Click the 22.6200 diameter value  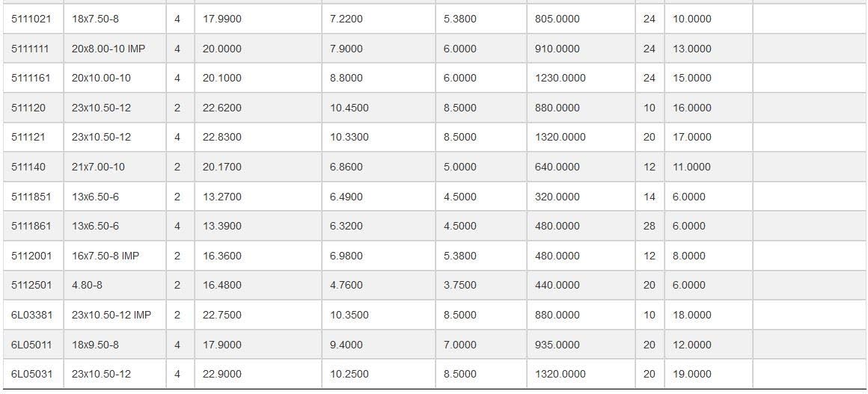pos(222,108)
